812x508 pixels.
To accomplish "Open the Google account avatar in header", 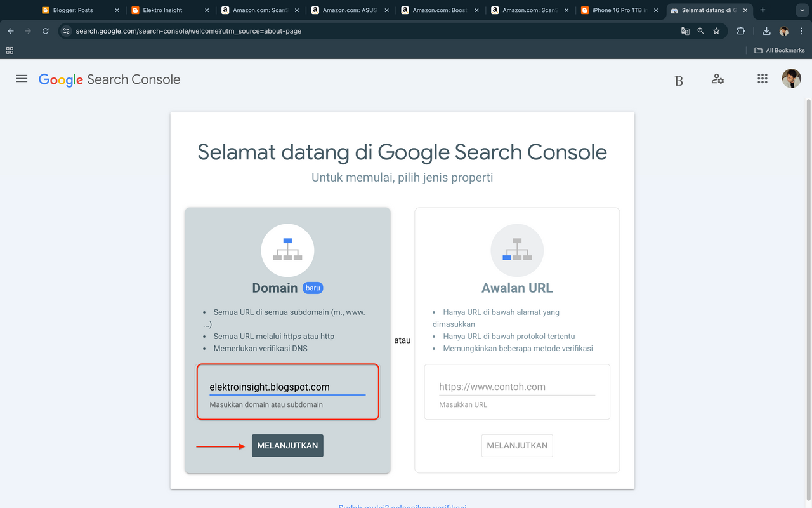I will tap(791, 79).
